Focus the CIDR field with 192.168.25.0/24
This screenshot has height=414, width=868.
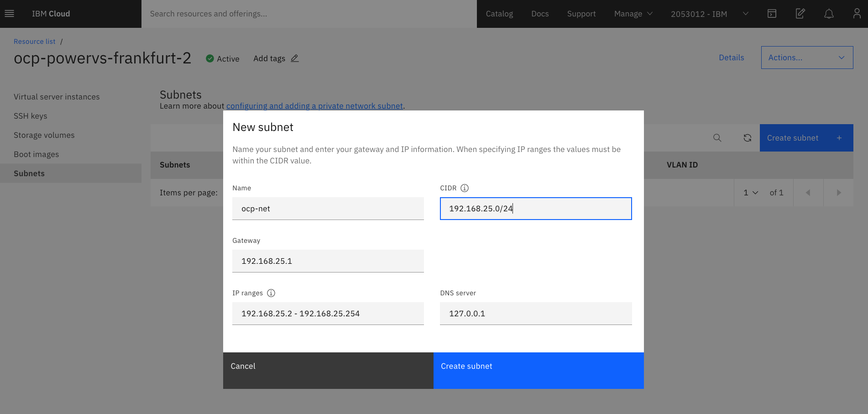coord(536,209)
